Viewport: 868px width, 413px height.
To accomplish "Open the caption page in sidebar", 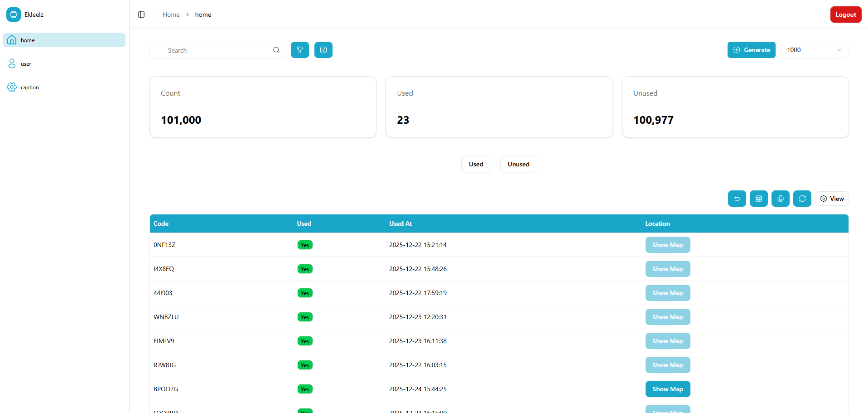I will click(x=30, y=87).
